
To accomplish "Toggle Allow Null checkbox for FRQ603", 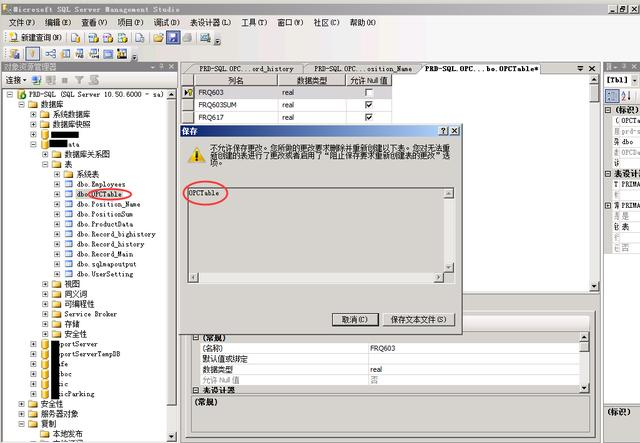I will coord(369,93).
